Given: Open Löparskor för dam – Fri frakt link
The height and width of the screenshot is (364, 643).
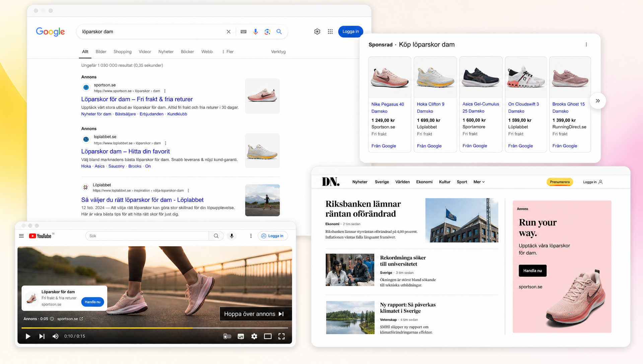Looking at the screenshot, I should pyautogui.click(x=137, y=99).
